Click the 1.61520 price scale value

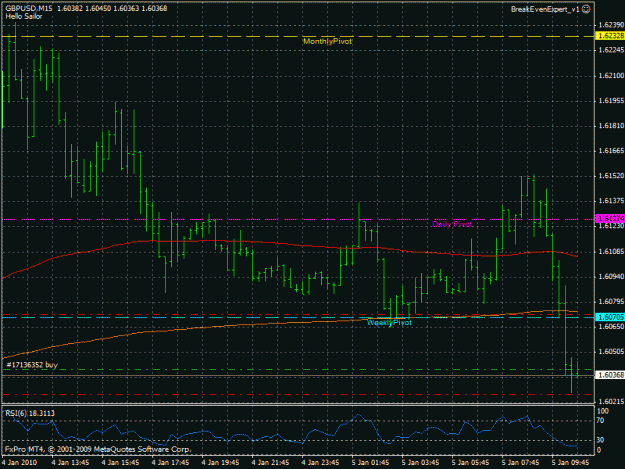(611, 176)
